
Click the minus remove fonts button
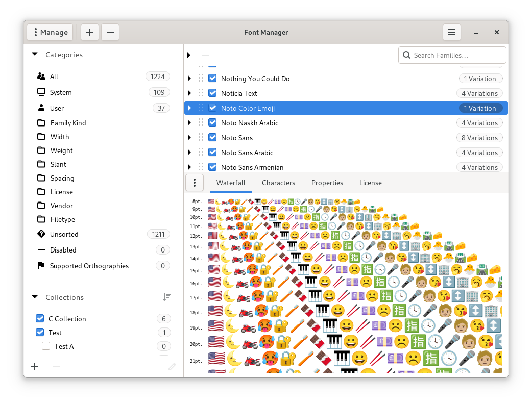(x=110, y=32)
